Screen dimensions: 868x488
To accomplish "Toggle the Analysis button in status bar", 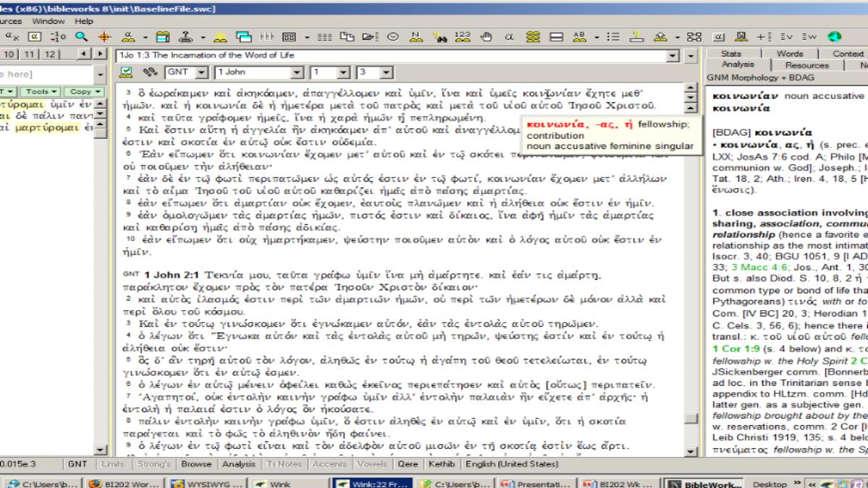I will pos(239,464).
